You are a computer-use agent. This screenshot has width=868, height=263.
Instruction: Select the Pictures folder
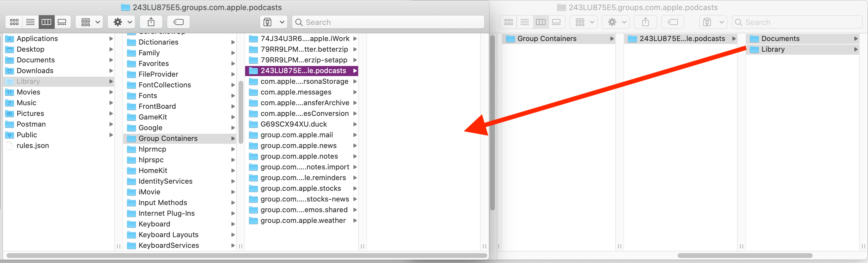59,114
